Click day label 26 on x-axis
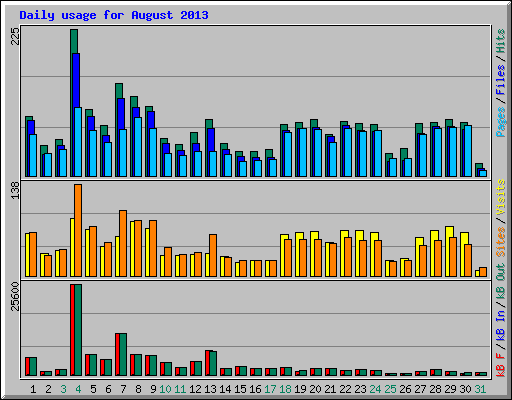 pyautogui.click(x=405, y=389)
